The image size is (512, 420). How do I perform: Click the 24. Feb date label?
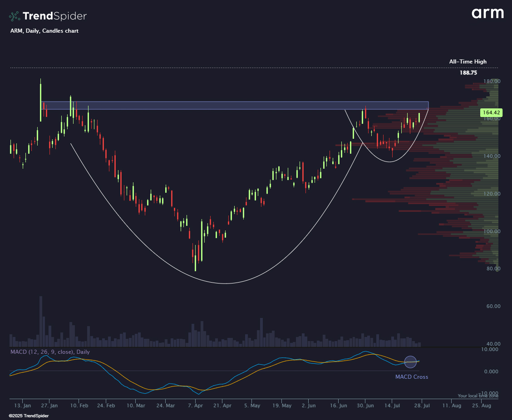click(x=106, y=405)
